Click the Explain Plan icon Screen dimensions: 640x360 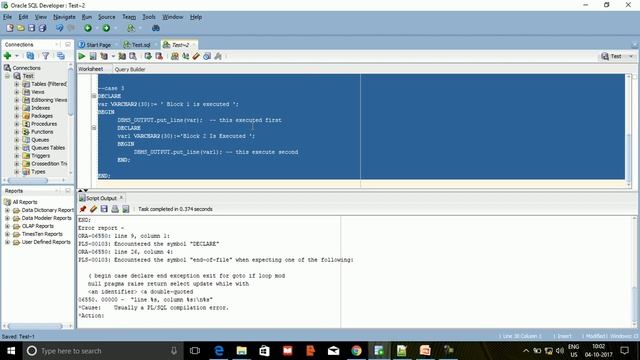pos(104,56)
